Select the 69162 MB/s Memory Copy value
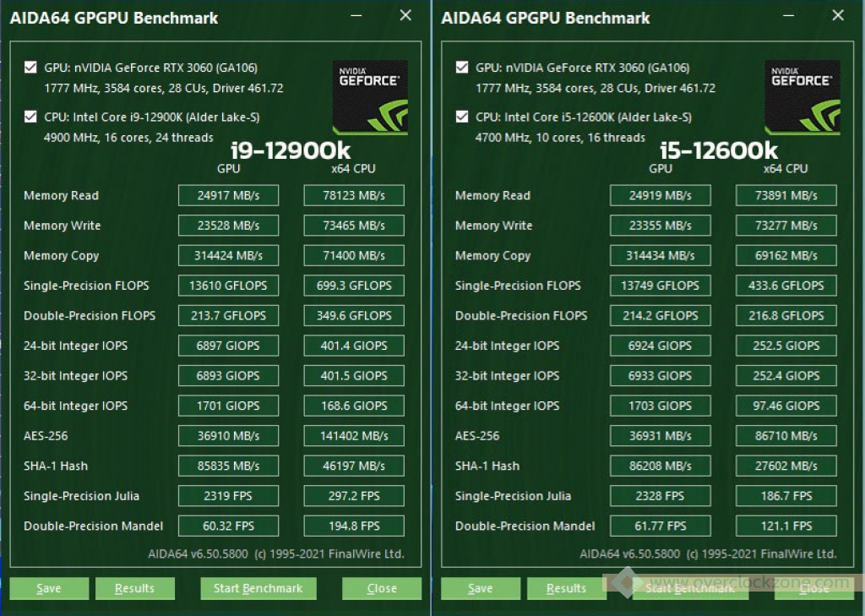The height and width of the screenshot is (616, 865). point(786,255)
